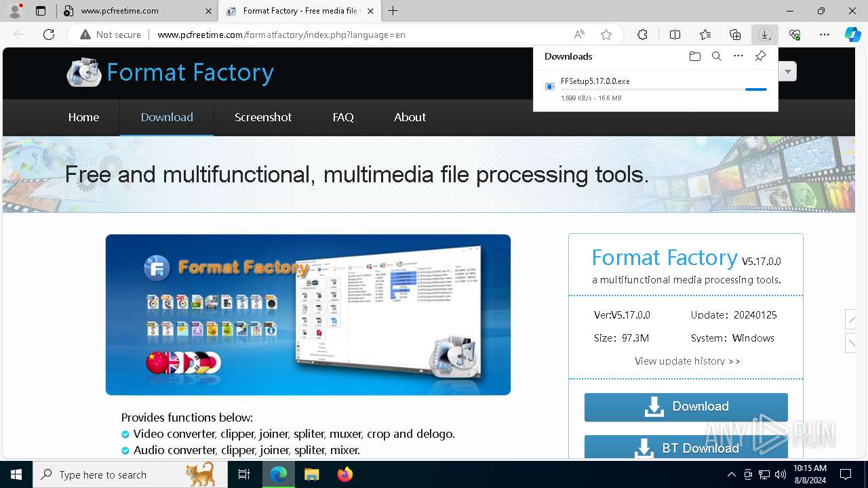The height and width of the screenshot is (488, 868).
Task: Open Read aloud icon in address bar
Action: coord(579,35)
